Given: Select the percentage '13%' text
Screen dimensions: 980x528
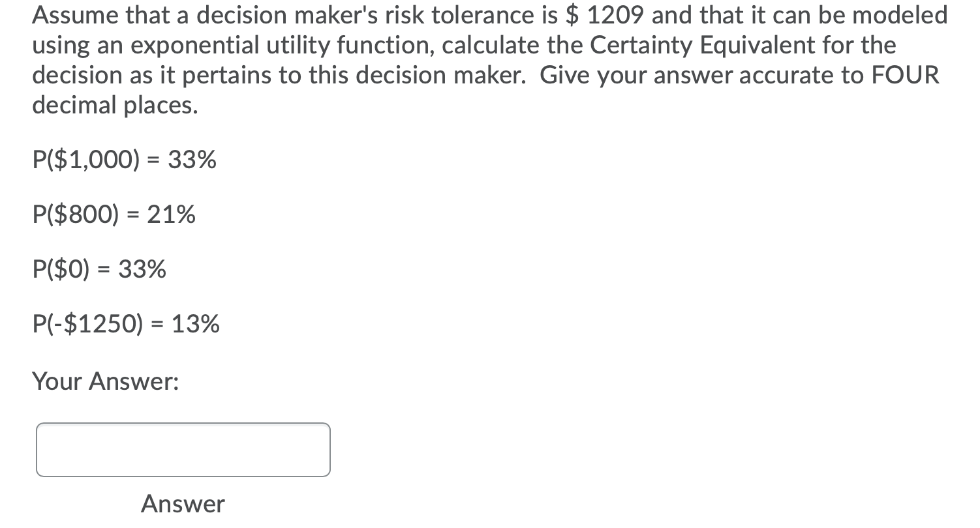Looking at the screenshot, I should coord(196,323).
